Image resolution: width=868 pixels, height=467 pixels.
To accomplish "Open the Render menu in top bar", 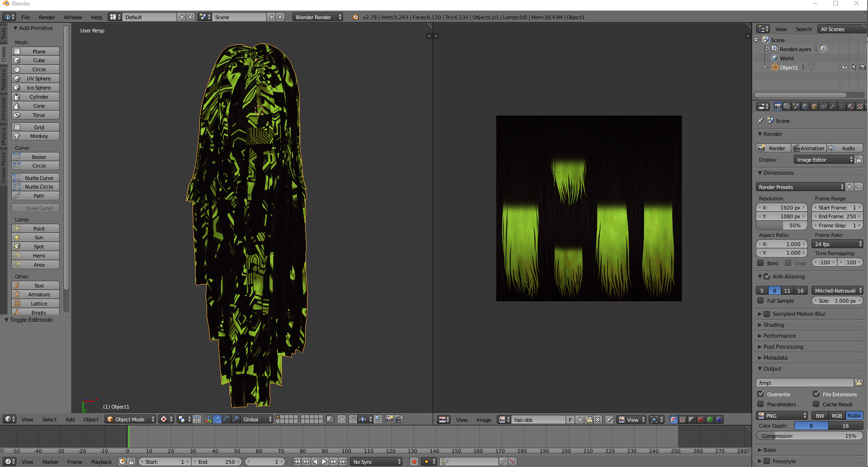I will pos(47,17).
